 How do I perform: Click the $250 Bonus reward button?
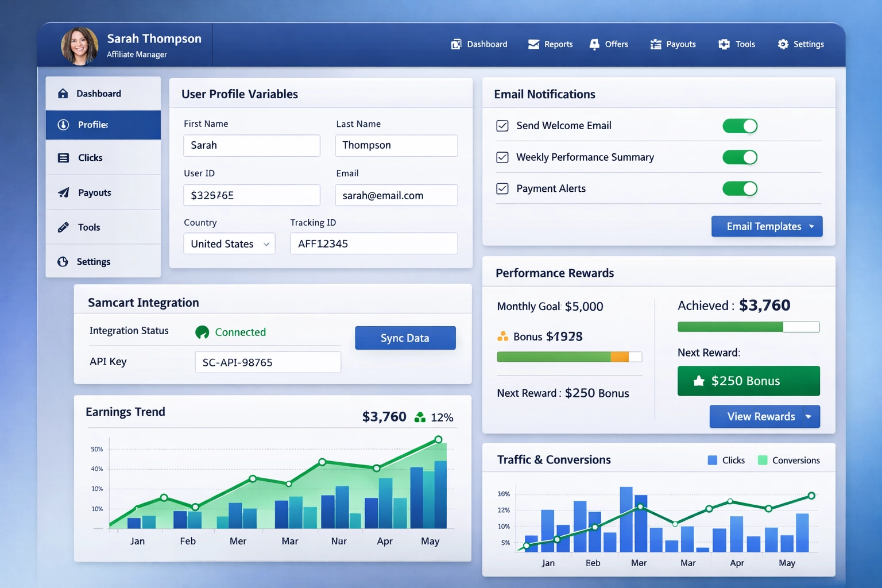(x=748, y=381)
